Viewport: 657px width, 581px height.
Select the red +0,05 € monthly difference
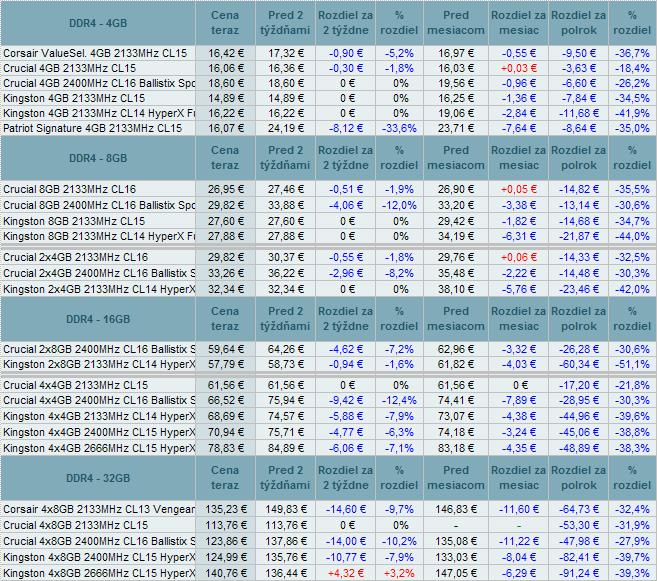pyautogui.click(x=519, y=189)
